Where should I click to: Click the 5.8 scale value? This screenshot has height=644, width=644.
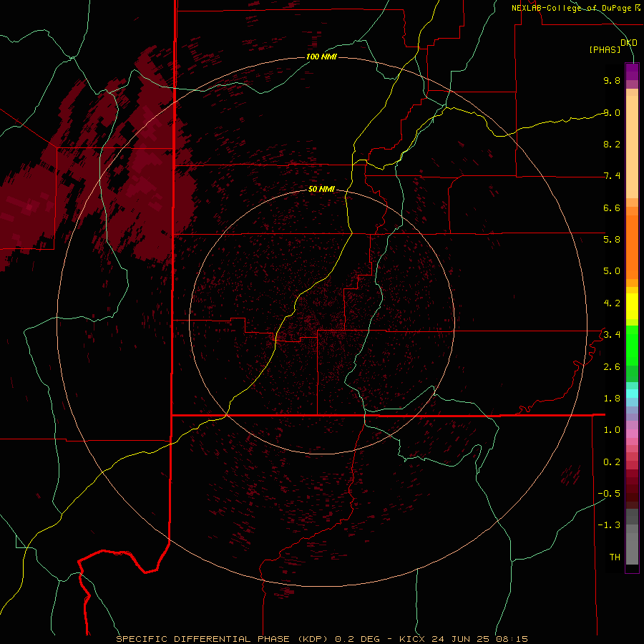[612, 239]
